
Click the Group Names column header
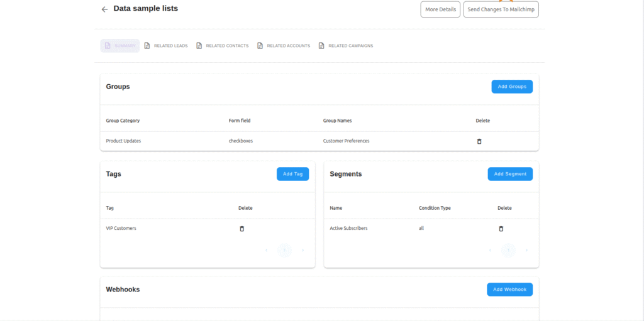pyautogui.click(x=337, y=121)
